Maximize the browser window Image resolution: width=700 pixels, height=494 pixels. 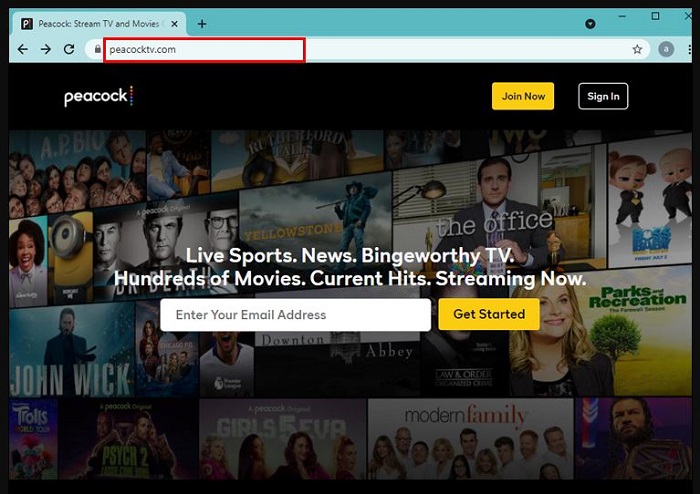[x=655, y=17]
